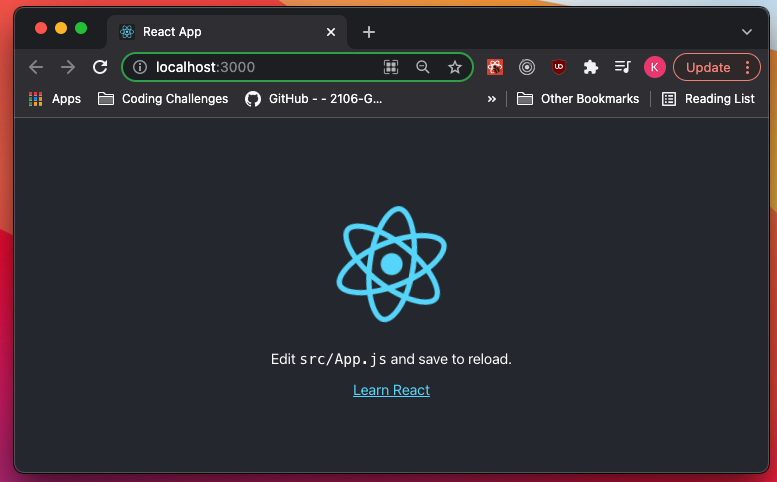The height and width of the screenshot is (482, 777).
Task: Maximize the window with green button
Action: (81, 28)
